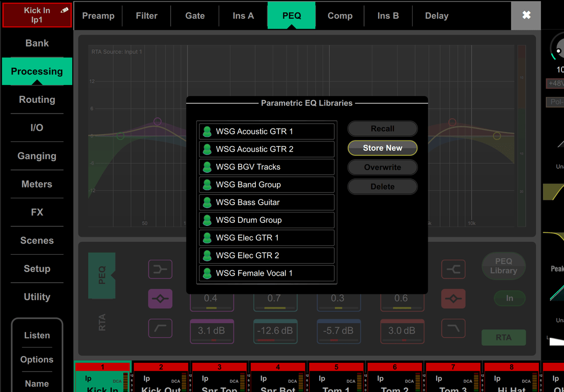This screenshot has height=392, width=564.
Task: Select the low shelf shape icon for the purple band
Action: [160, 269]
